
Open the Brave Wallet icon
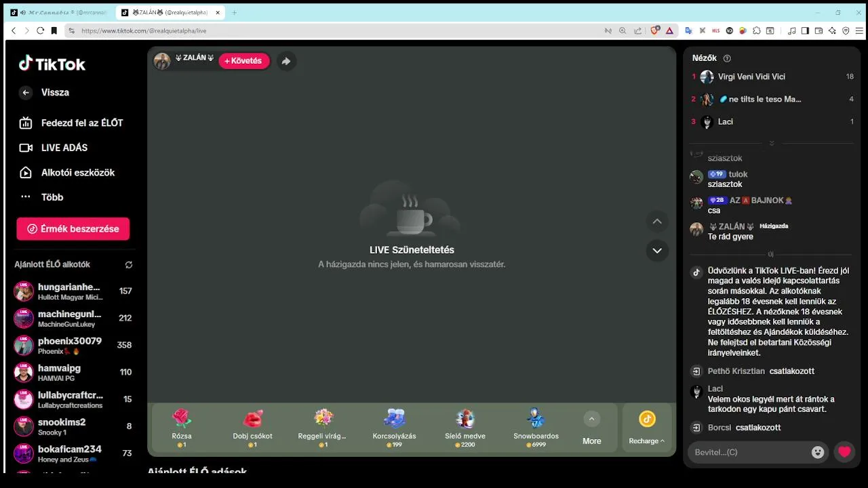(818, 30)
